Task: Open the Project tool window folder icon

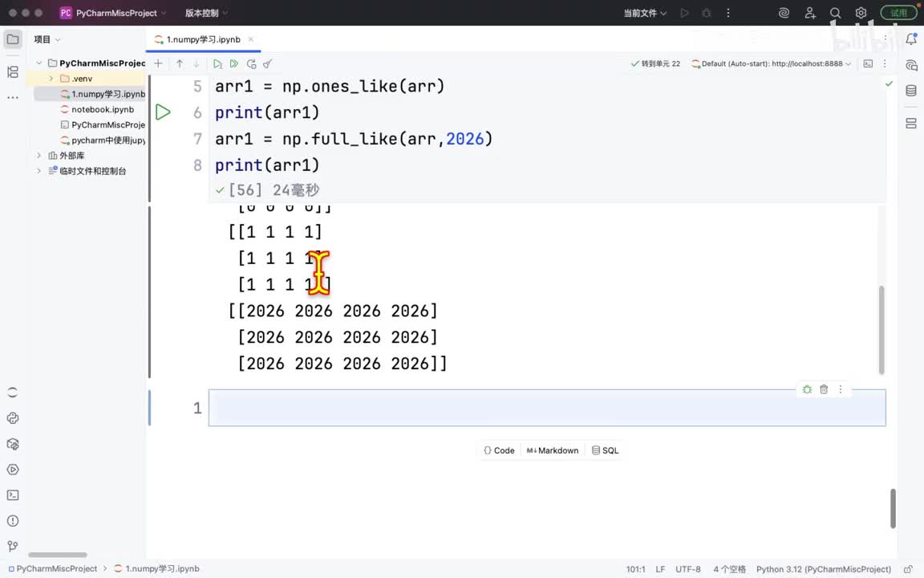Action: (13, 39)
